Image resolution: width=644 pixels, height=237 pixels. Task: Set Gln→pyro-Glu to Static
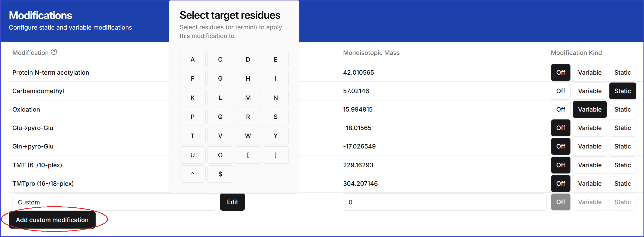(622, 146)
